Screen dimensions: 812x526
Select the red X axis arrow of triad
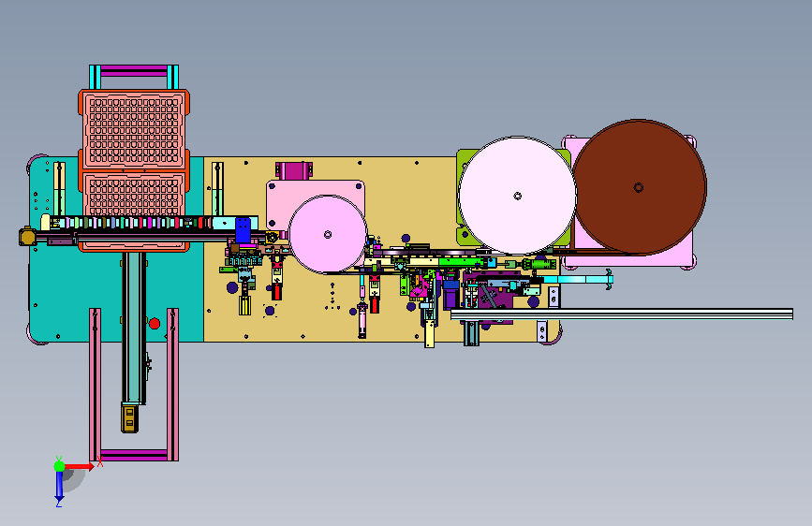(79, 466)
